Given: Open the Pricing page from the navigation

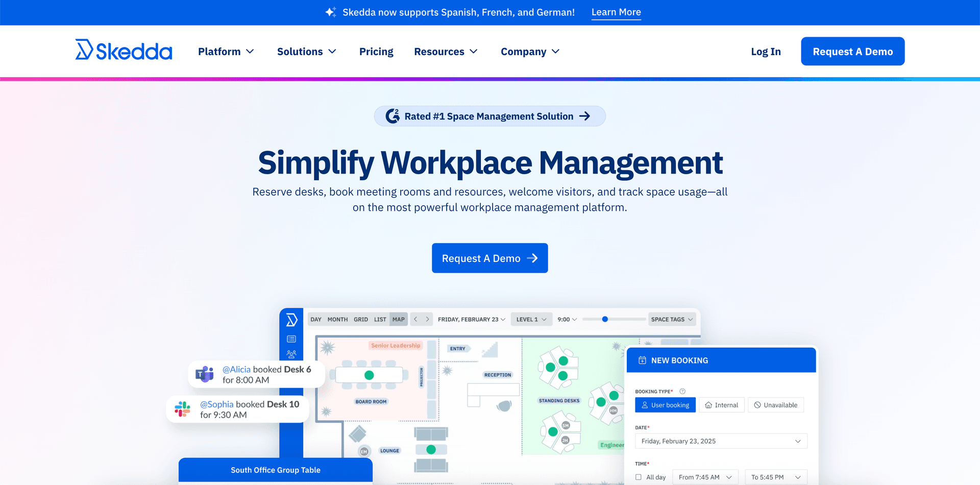Looking at the screenshot, I should 376,52.
